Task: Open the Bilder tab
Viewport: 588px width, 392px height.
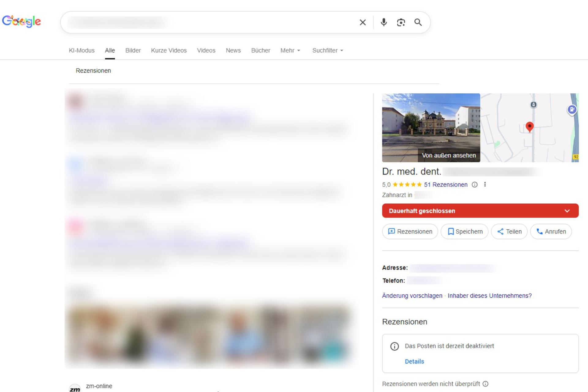Action: click(133, 51)
